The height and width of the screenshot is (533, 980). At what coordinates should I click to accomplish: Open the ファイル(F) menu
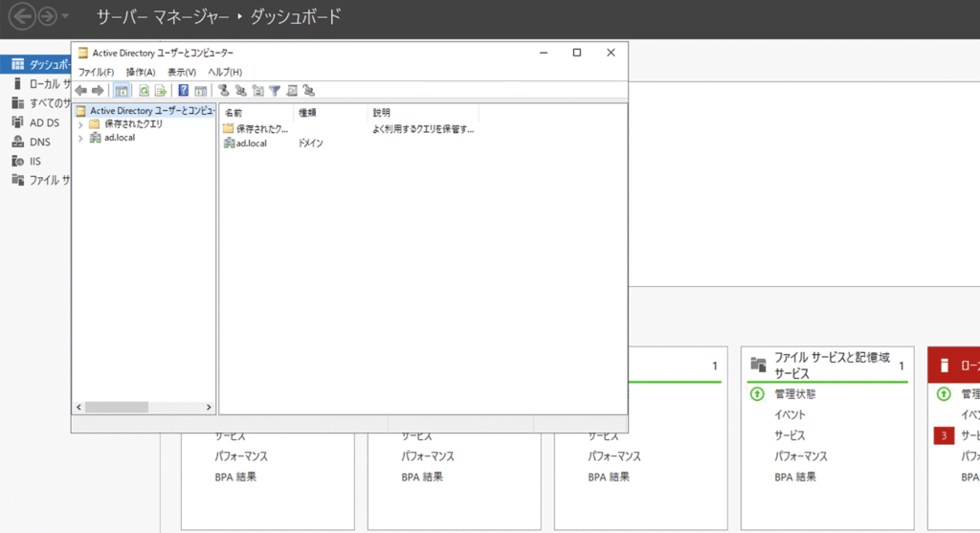coord(96,72)
